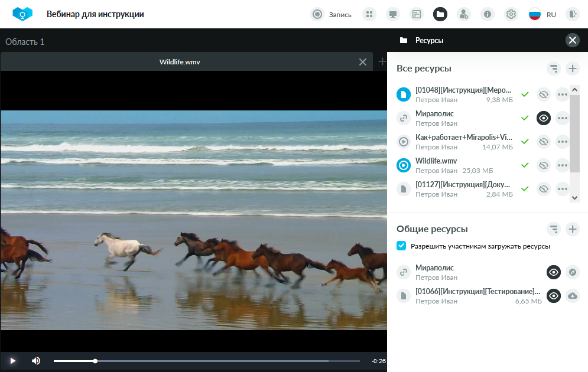Open the layout grid icon in header
The image size is (588, 372).
pyautogui.click(x=369, y=15)
